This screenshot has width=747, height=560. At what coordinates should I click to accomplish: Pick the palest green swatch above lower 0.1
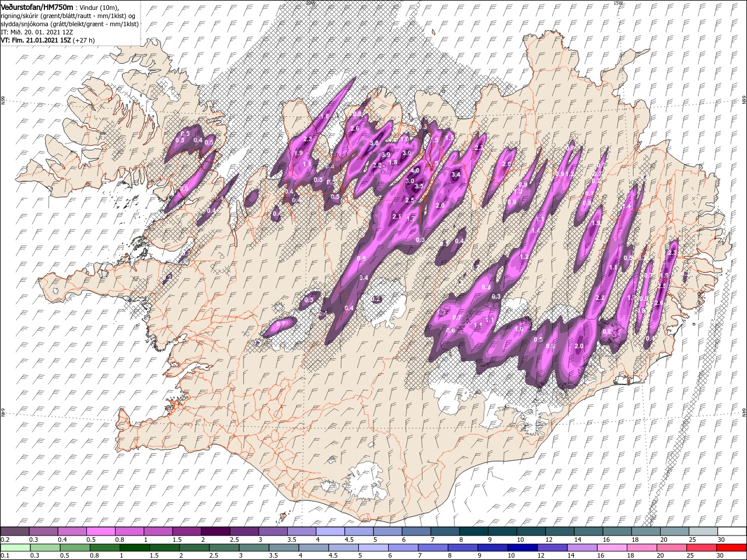pyautogui.click(x=16, y=548)
